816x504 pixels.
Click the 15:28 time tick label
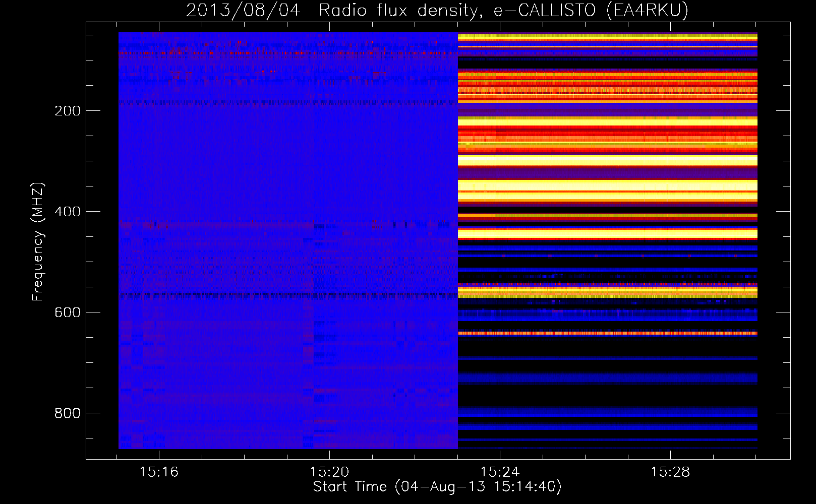coord(670,472)
